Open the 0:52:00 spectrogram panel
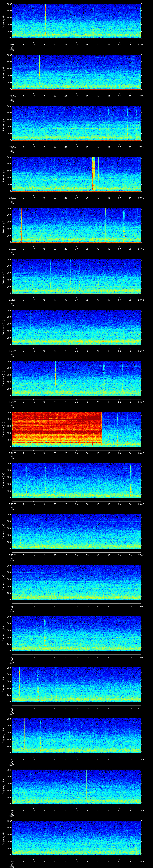153x868 pixels. point(76,327)
